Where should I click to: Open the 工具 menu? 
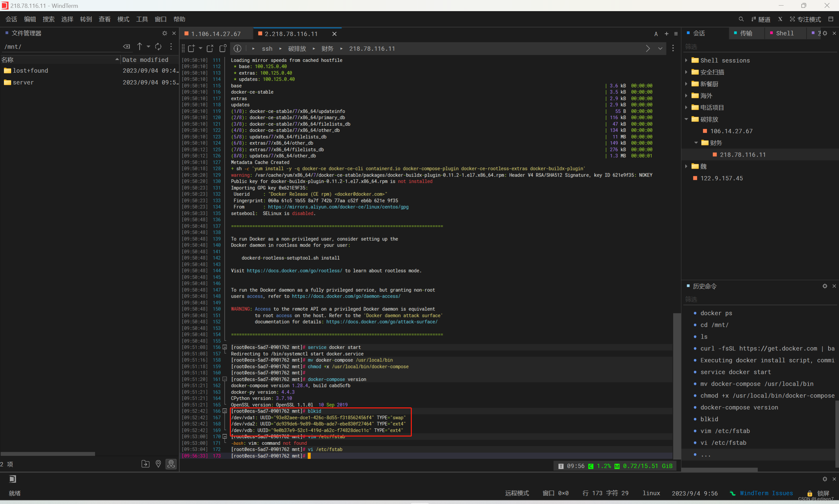142,19
